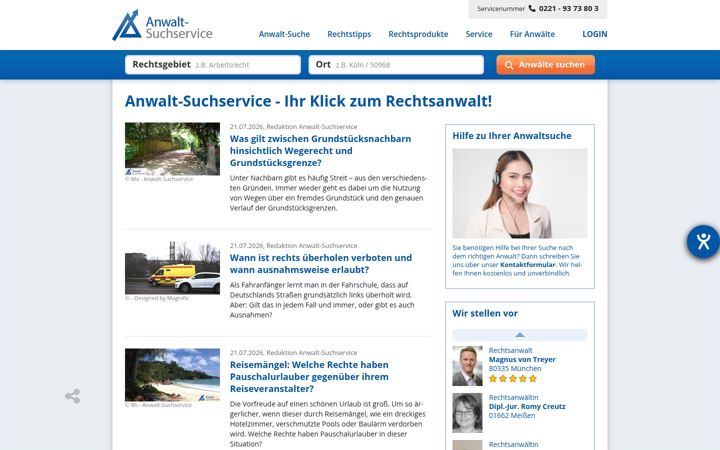This screenshot has height=450, width=720.
Task: Click the LOGIN link
Action: [595, 34]
